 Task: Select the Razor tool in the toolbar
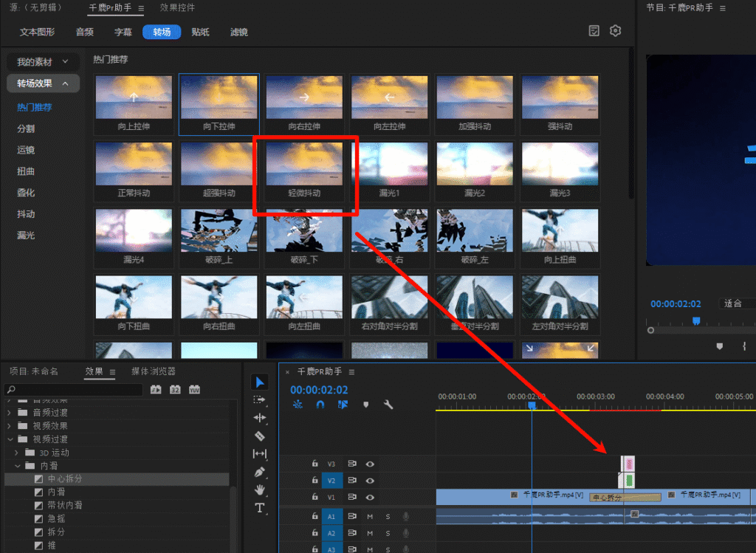(x=259, y=436)
